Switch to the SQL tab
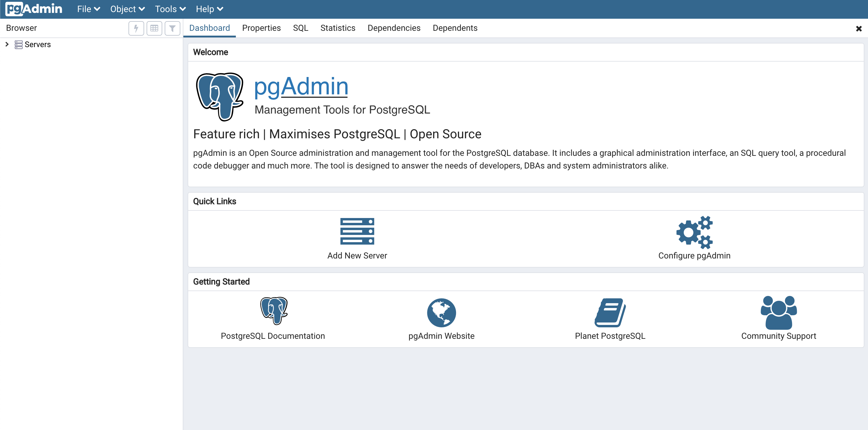This screenshot has height=430, width=868. [x=300, y=28]
